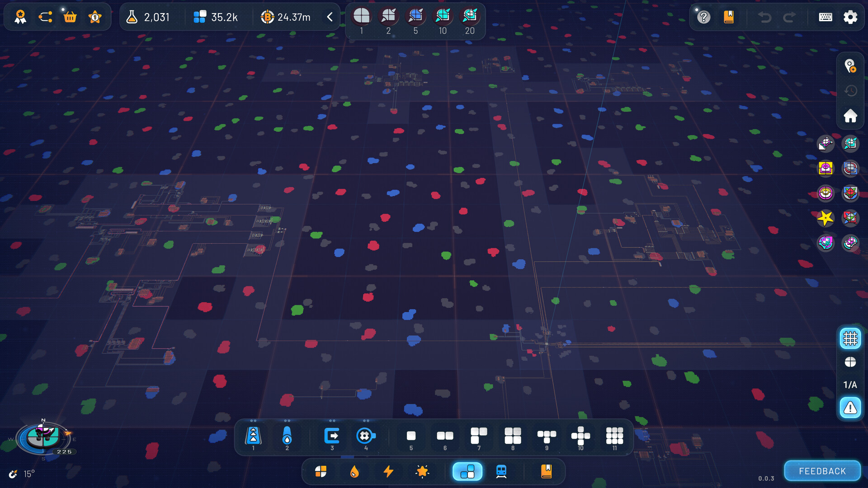
Task: Select the orange lightning bolt category
Action: (x=388, y=471)
